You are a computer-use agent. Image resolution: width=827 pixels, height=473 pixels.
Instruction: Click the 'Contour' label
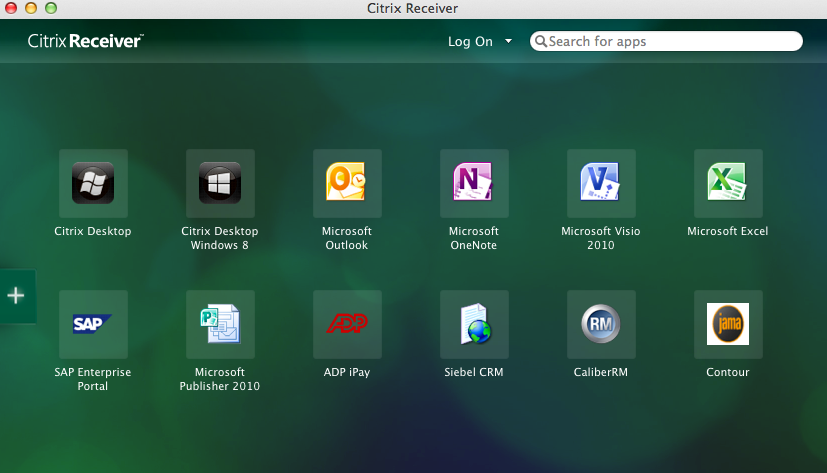[x=727, y=372]
